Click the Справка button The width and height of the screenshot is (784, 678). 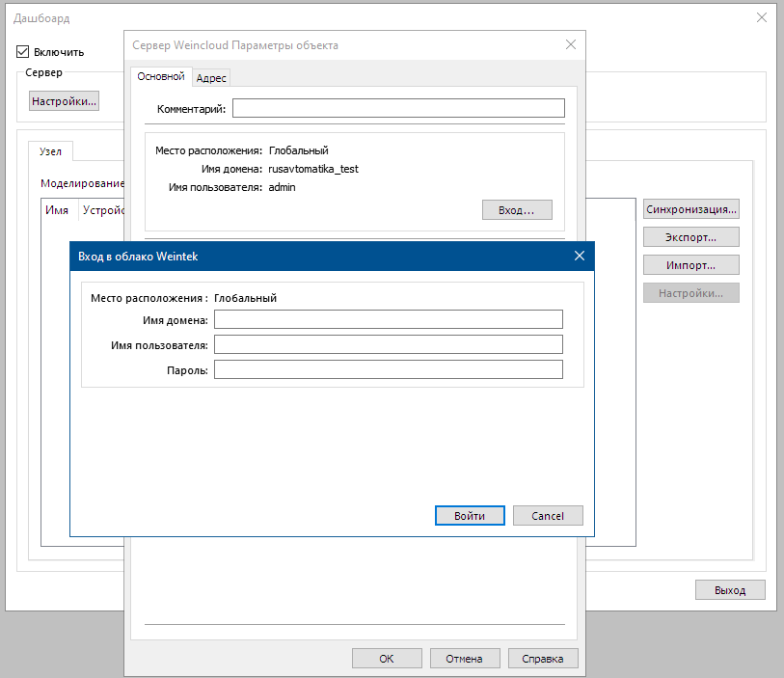click(x=543, y=659)
